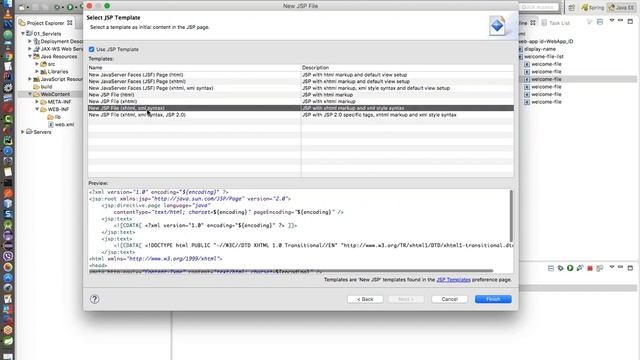Expand the Libraries node
This screenshot has height=360, width=640.
tap(37, 71)
